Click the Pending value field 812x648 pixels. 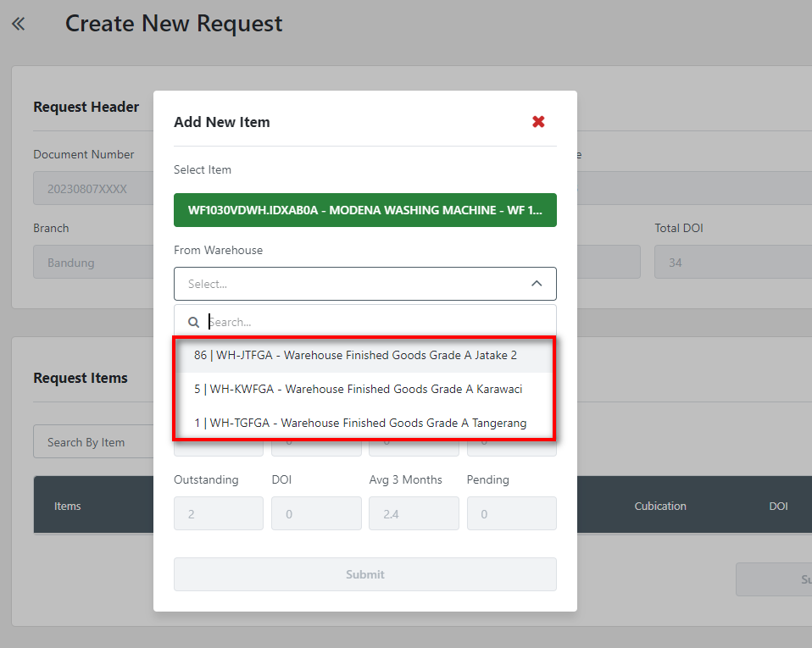(x=511, y=513)
